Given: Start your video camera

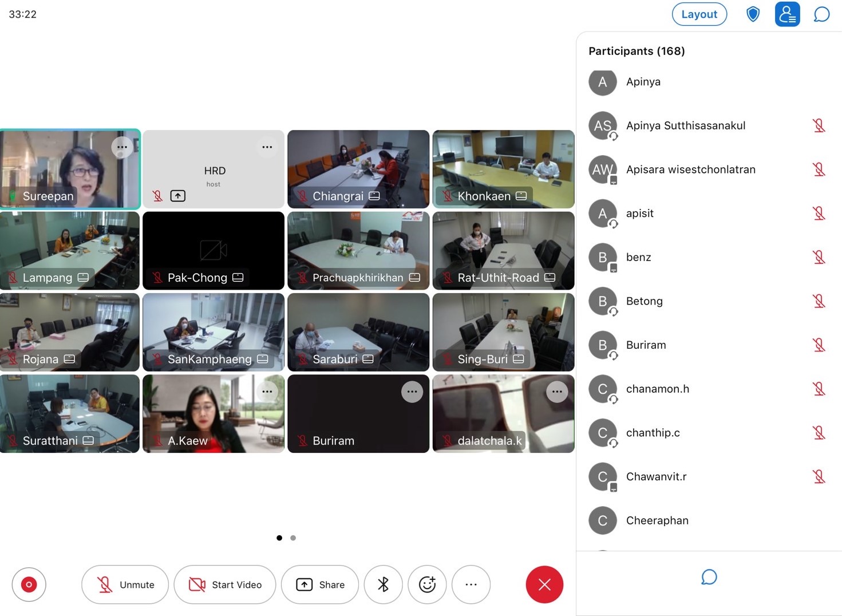Looking at the screenshot, I should click(225, 585).
